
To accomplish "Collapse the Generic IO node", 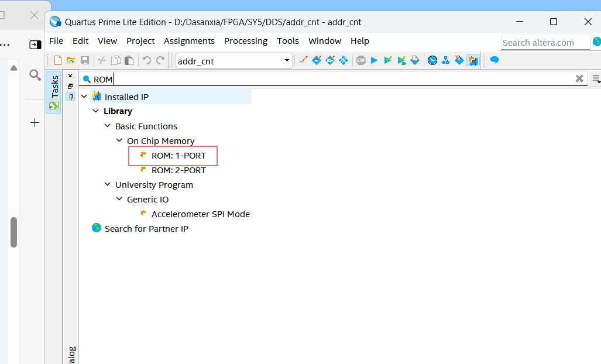I will coord(119,199).
